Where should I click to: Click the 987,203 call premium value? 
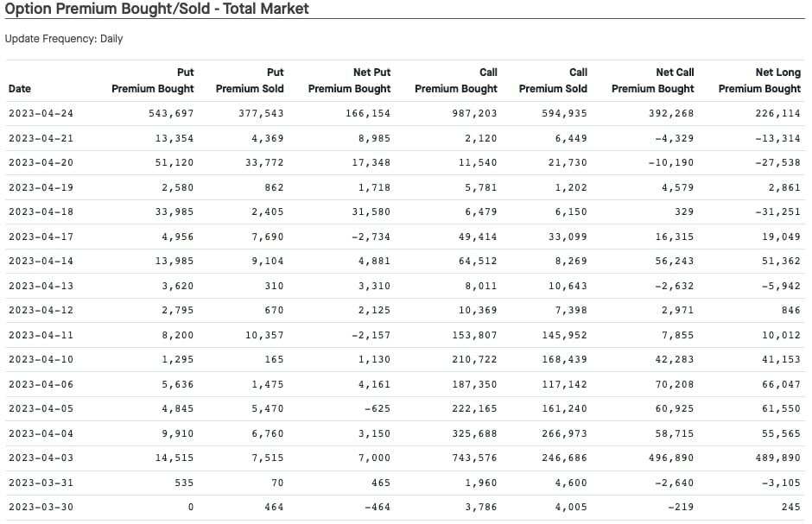click(475, 113)
